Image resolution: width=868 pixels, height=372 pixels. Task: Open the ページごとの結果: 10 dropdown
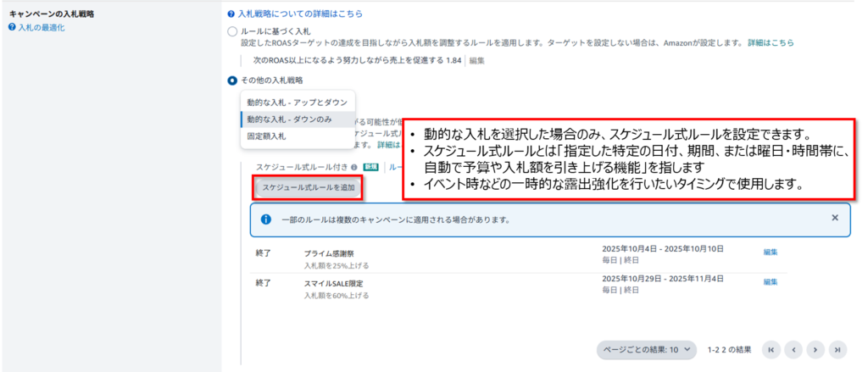(x=646, y=349)
